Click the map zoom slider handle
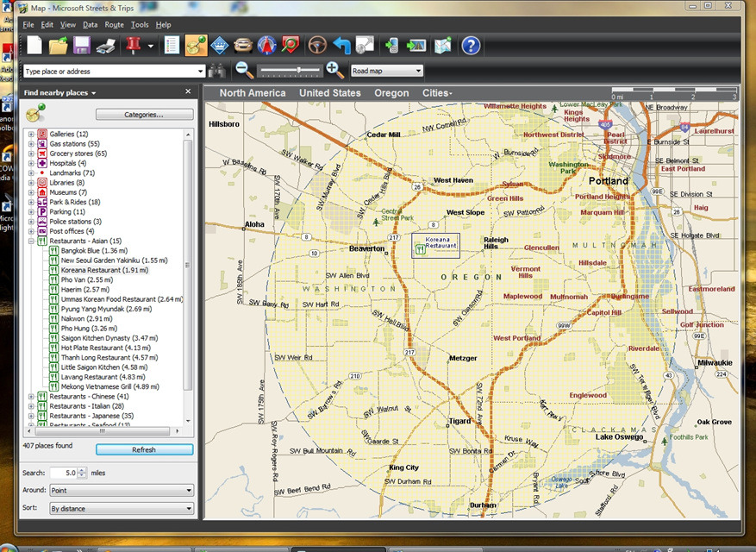This screenshot has height=552, width=756. click(299, 70)
